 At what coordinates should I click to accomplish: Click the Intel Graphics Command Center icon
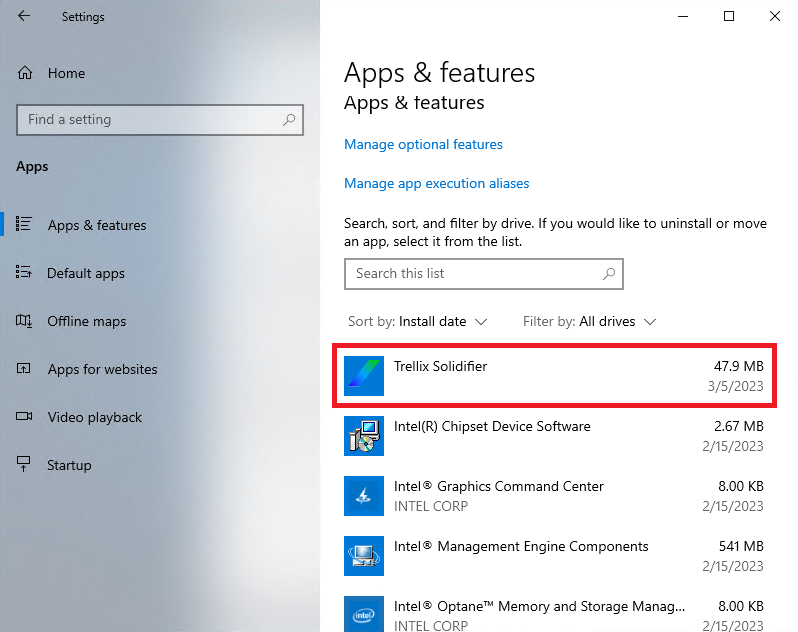click(x=364, y=495)
